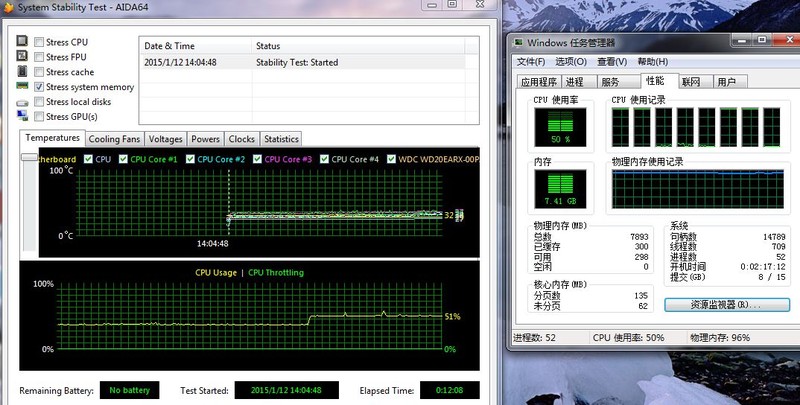Screen dimensions: 800x405
Task: Click the CPU chip icon beside Stress CPU
Action: [x=22, y=41]
